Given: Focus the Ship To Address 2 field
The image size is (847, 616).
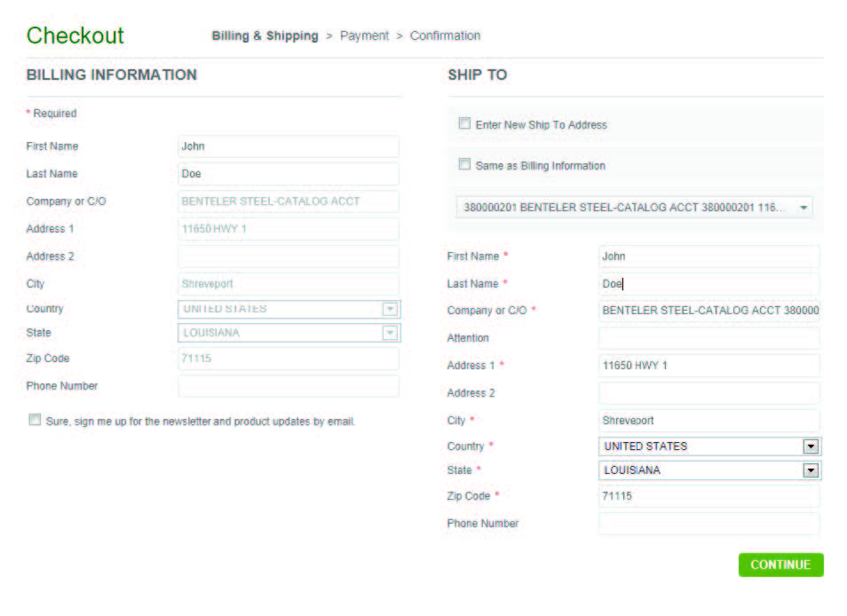Looking at the screenshot, I should [708, 393].
